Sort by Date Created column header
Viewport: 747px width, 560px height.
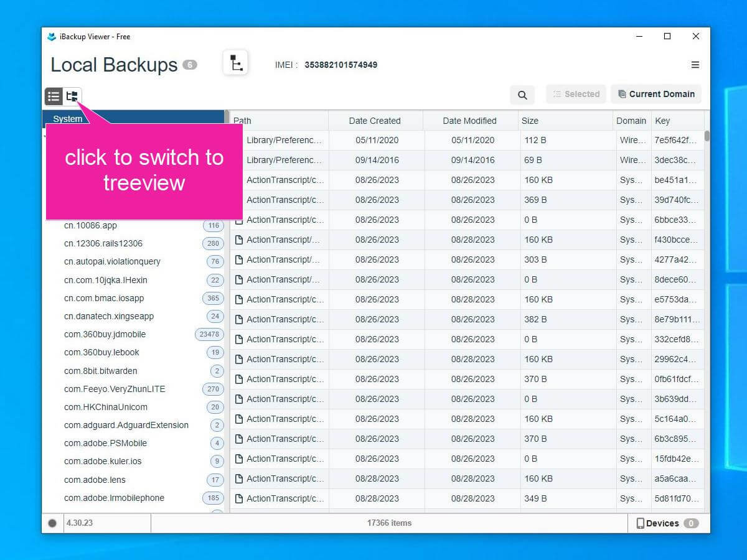click(375, 121)
